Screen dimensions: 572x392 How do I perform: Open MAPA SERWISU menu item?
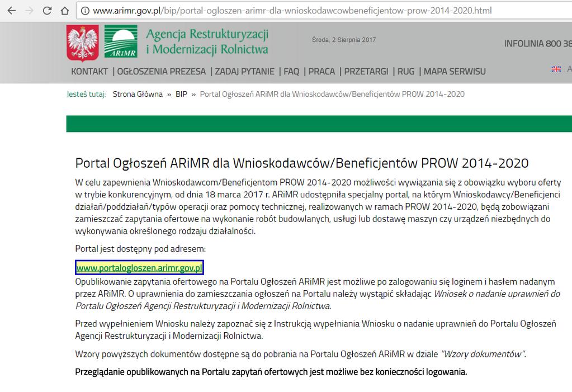pos(455,72)
